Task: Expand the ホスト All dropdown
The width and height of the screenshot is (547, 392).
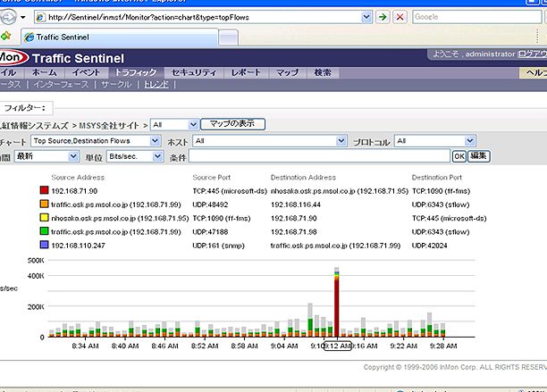Action: click(270, 141)
